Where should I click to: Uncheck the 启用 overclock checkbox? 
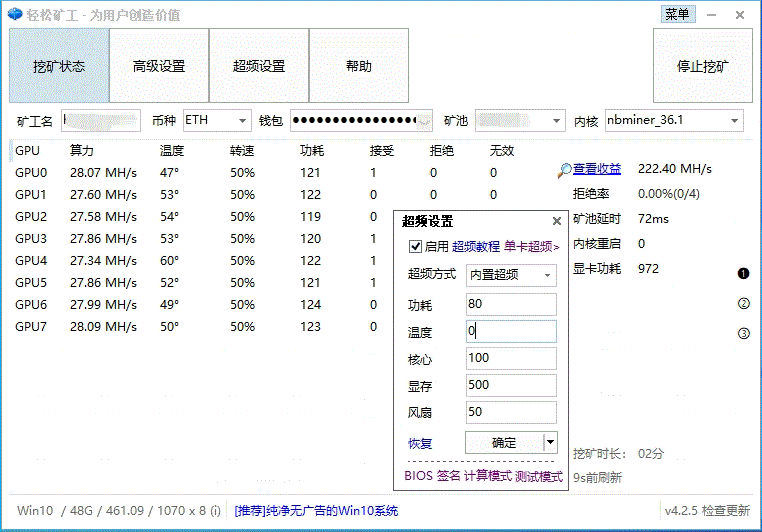415,246
